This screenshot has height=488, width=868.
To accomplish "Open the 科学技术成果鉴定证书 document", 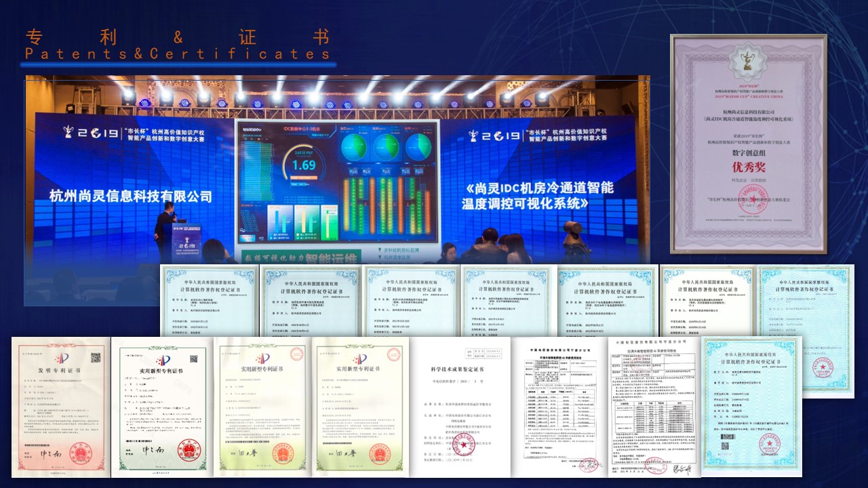I will tap(461, 407).
